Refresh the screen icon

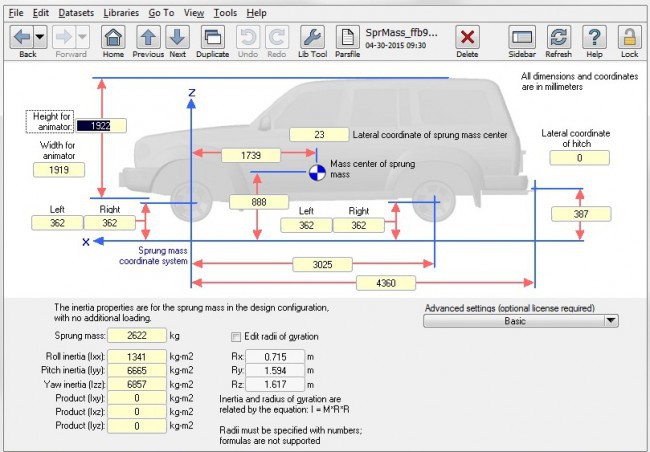point(558,37)
